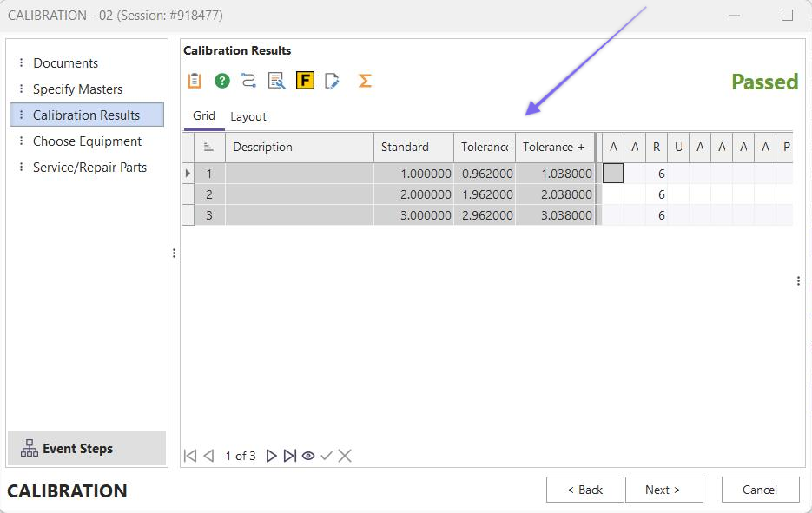
Task: Click the sort indicator column header
Action: point(208,148)
